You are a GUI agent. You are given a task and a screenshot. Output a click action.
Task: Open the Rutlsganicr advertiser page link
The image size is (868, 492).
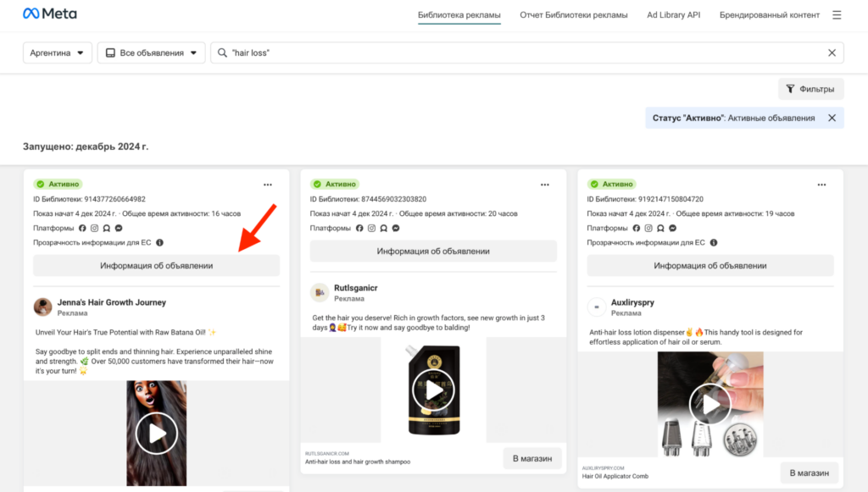point(355,288)
